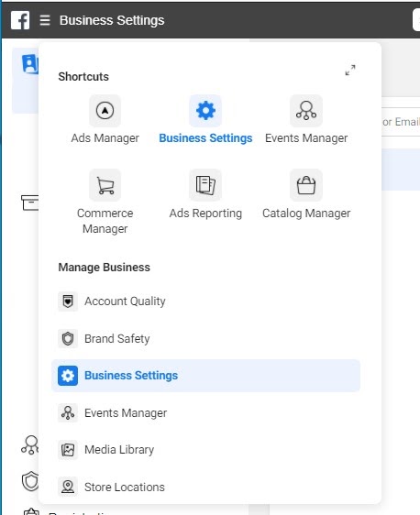
Task: Open Ads Manager via its label
Action: click(x=105, y=138)
